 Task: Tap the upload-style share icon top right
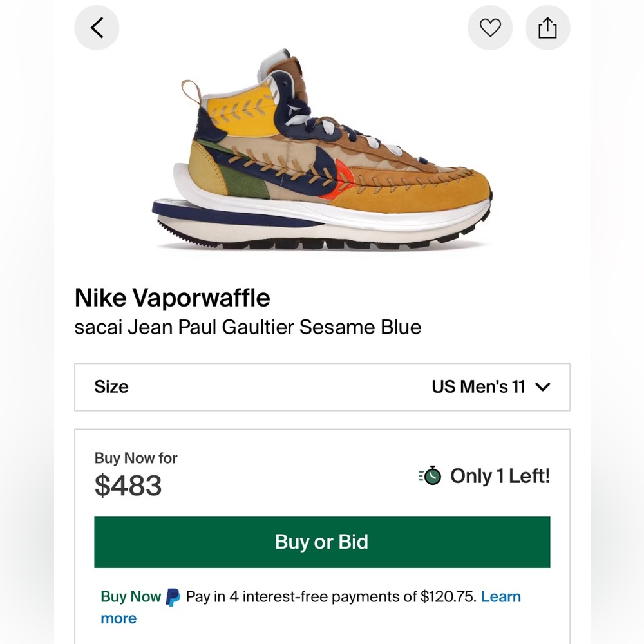click(x=547, y=27)
